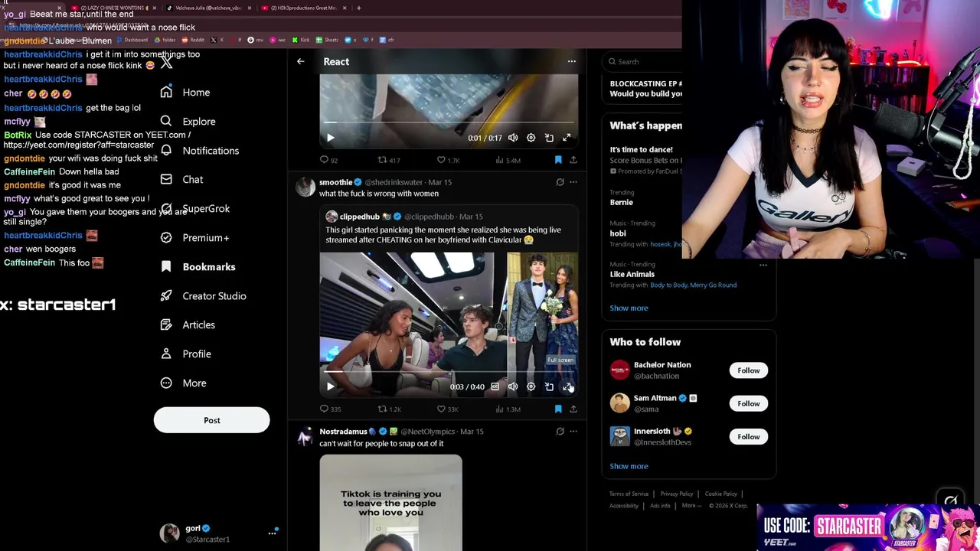980x551 pixels.
Task: Open the 'Tiktok is training you' video thumbnail
Action: (x=390, y=503)
